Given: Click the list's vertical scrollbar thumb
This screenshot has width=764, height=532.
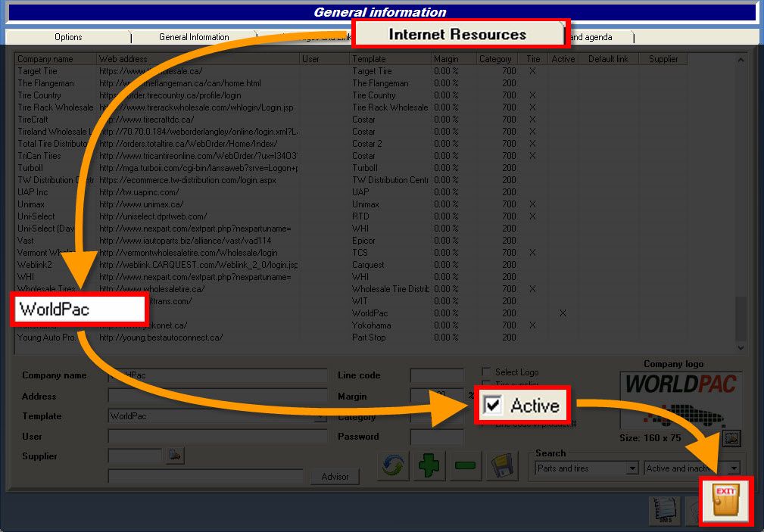Looking at the screenshot, I should pyautogui.click(x=741, y=319).
